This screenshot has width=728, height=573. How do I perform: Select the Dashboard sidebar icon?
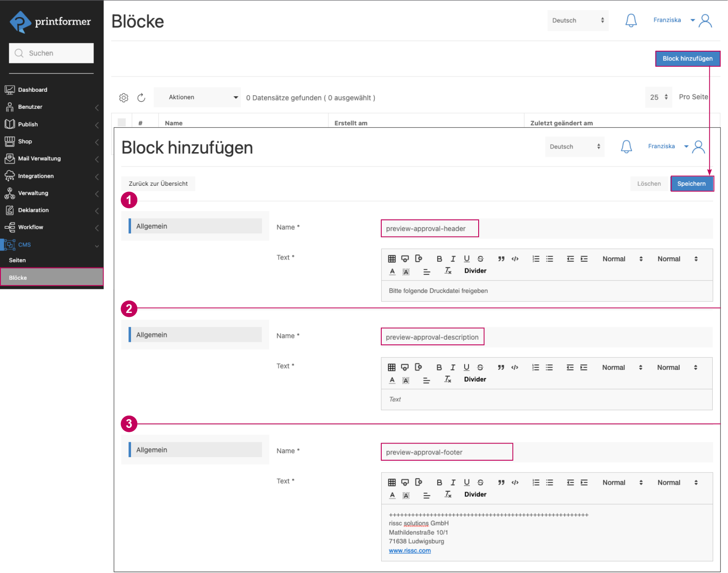10,89
